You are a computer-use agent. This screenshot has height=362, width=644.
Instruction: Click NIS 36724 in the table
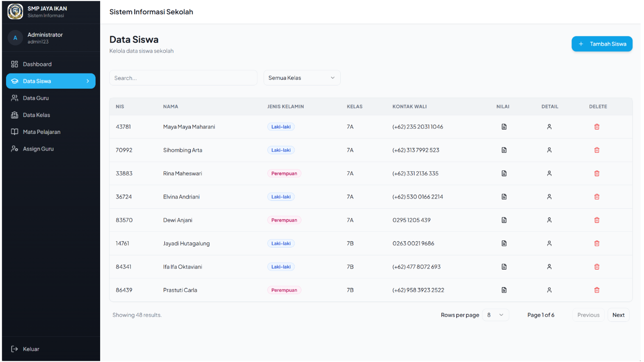click(124, 197)
